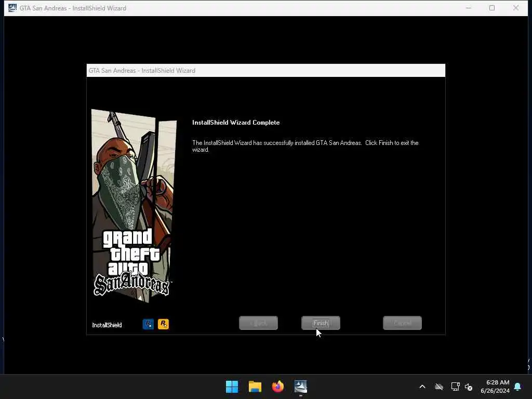Maximize the outer InstallShield Wizard window
The height and width of the screenshot is (399, 532).
492,8
